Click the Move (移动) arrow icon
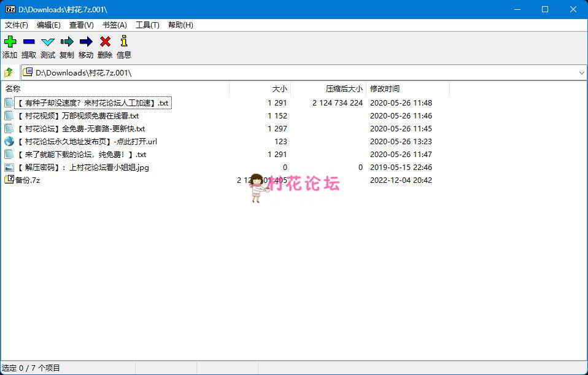Viewport: 588px width, 375px height. [x=86, y=42]
